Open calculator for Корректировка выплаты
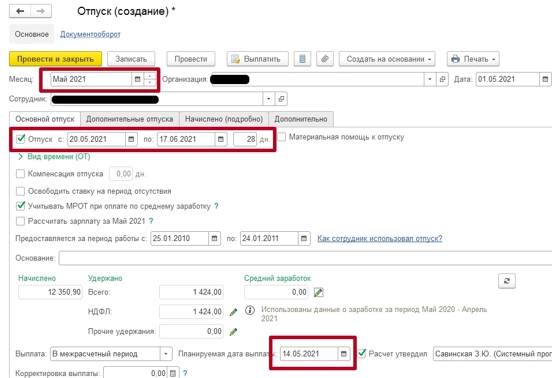The width and height of the screenshot is (558, 378). [173, 373]
